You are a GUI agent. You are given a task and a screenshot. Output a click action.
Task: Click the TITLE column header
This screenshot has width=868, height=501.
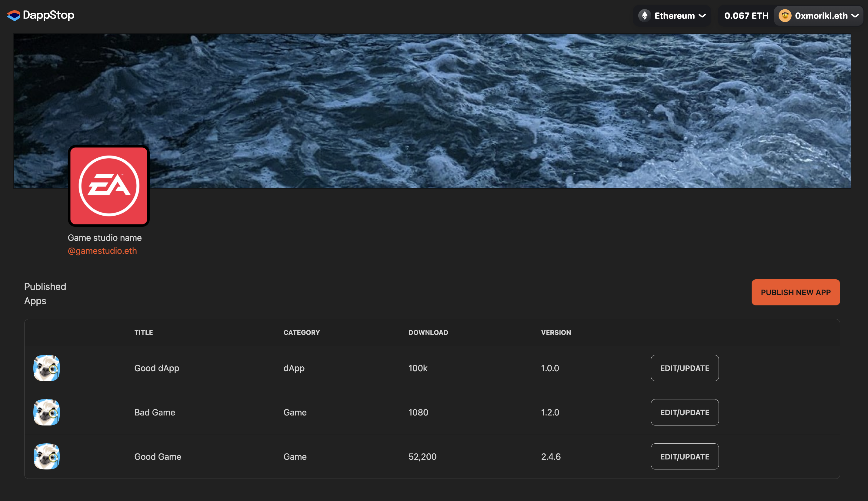[144, 332]
